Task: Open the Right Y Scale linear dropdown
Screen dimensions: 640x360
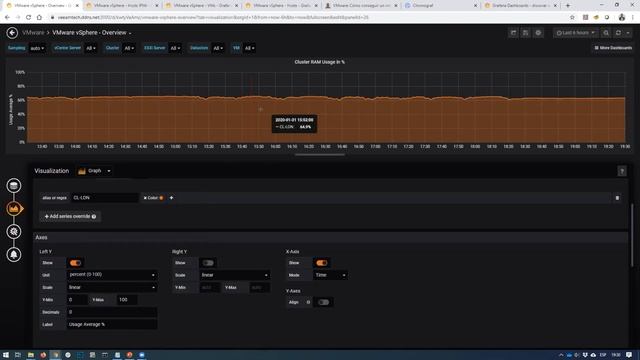Action: pos(234,275)
